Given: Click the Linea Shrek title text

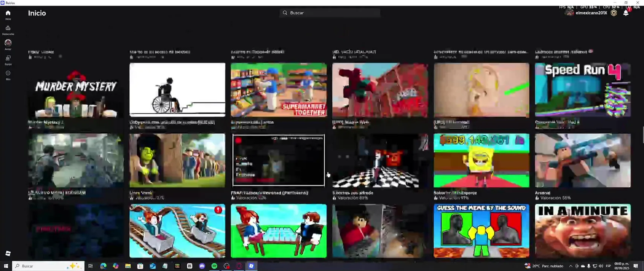Looking at the screenshot, I should coord(141,193).
